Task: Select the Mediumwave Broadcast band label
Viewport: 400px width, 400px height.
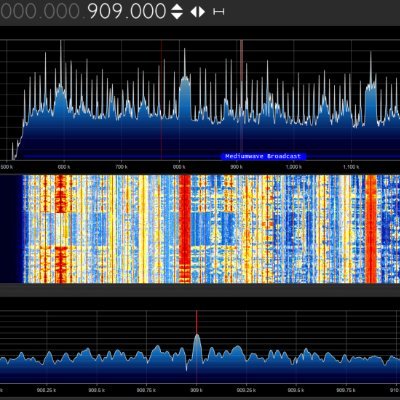Action: click(263, 156)
